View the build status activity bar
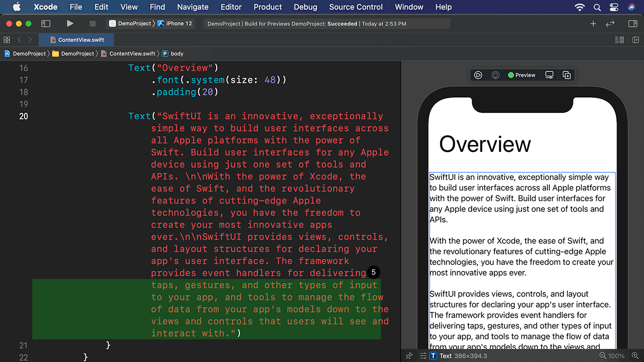The height and width of the screenshot is (362, 644). [326, 24]
